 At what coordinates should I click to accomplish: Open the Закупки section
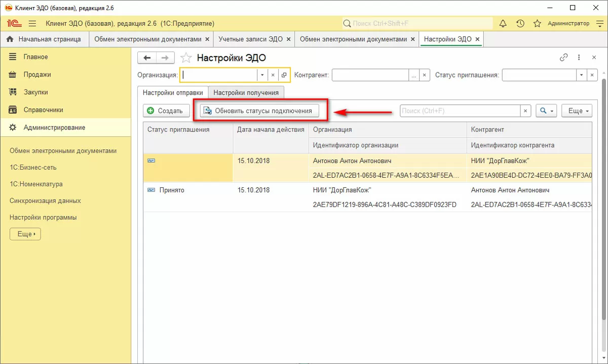[x=65, y=92]
